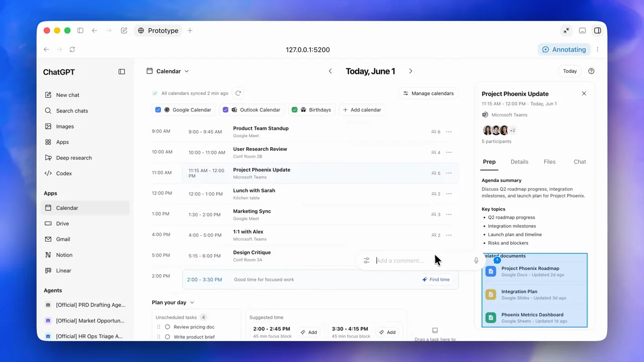The height and width of the screenshot is (362, 644).
Task: Click the participant count on Product Team Standup
Action: point(436,132)
